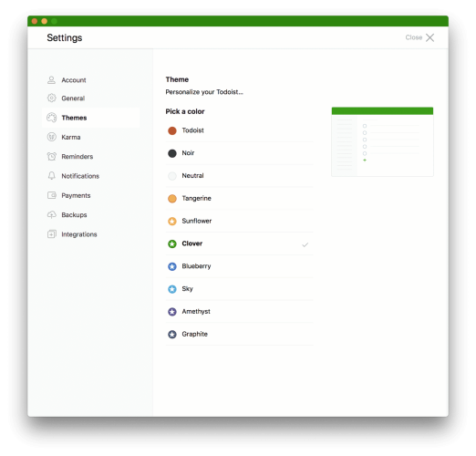This screenshot has height=456, width=476.
Task: Click the Notifications bell icon
Action: click(x=51, y=176)
